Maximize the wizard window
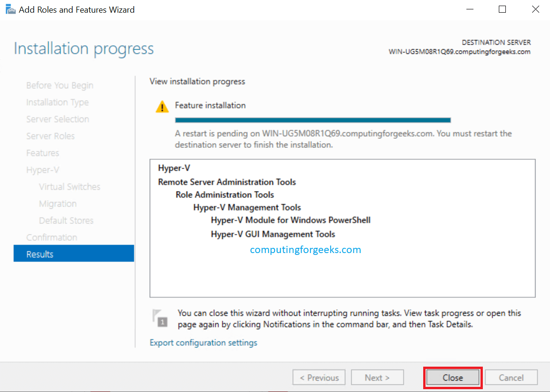Image resolution: width=550 pixels, height=392 pixels. (502, 9)
